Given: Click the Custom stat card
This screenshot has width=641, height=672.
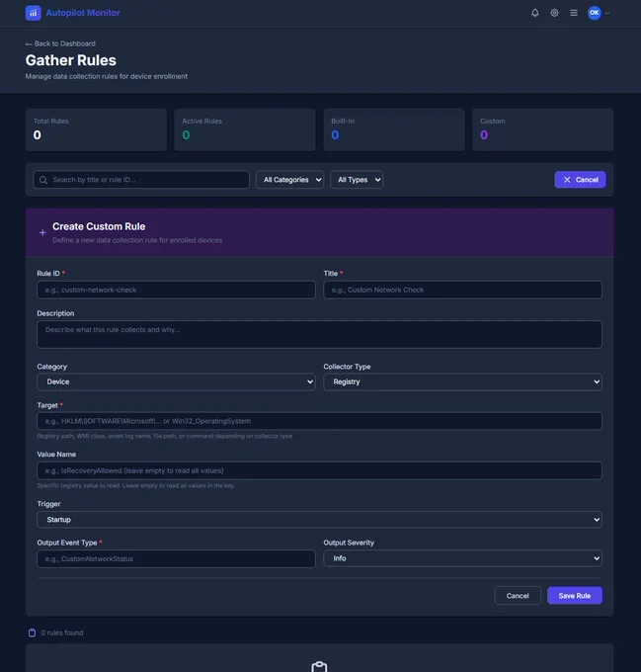Looking at the screenshot, I should pyautogui.click(x=542, y=129).
